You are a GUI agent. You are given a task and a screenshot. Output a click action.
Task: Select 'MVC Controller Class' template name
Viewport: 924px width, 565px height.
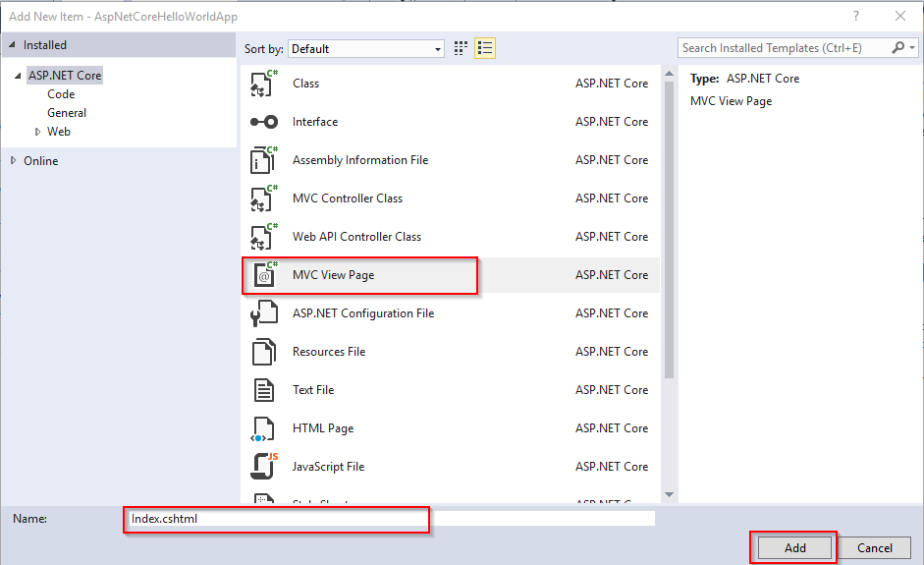coord(347,198)
